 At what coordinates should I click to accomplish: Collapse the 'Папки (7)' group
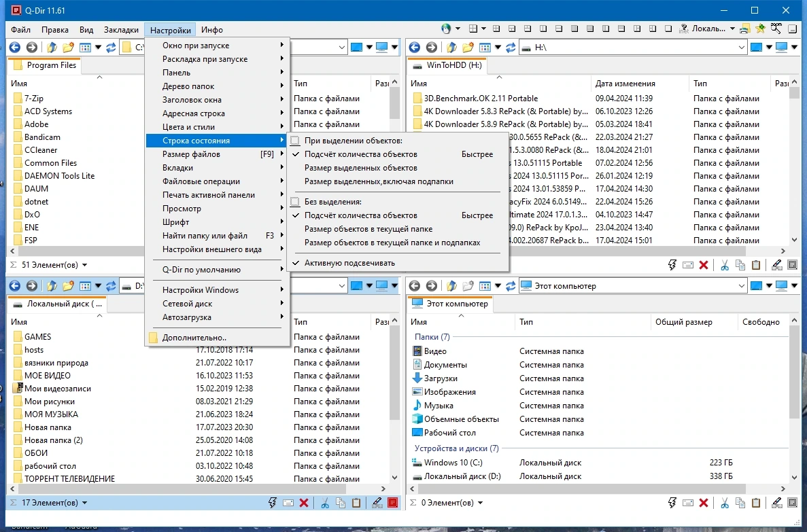pyautogui.click(x=432, y=337)
